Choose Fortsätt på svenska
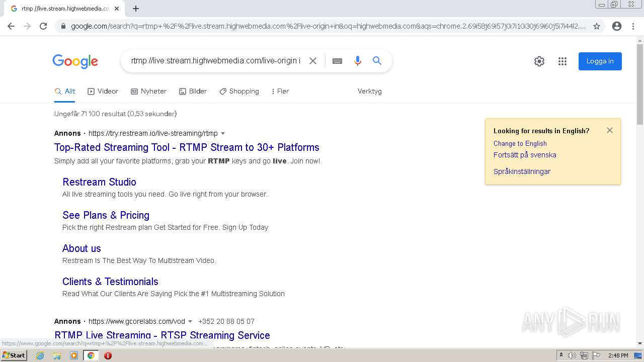This screenshot has height=362, width=644. click(x=525, y=155)
